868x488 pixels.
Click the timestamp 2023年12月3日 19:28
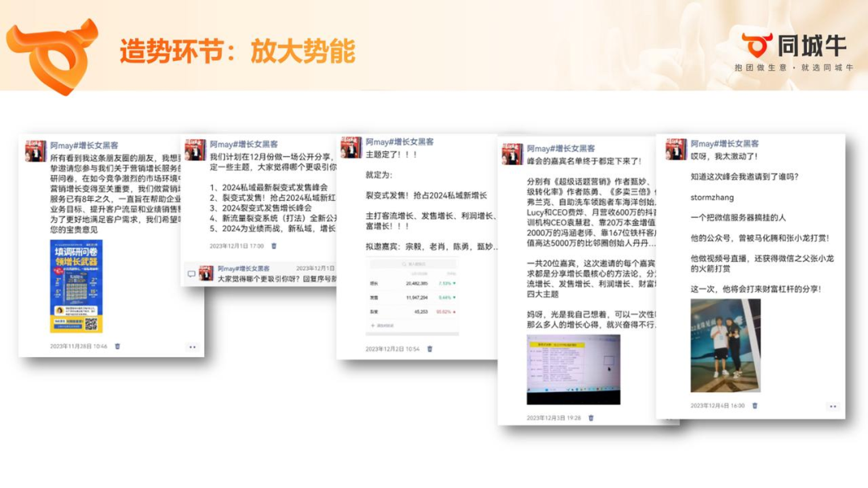[554, 418]
